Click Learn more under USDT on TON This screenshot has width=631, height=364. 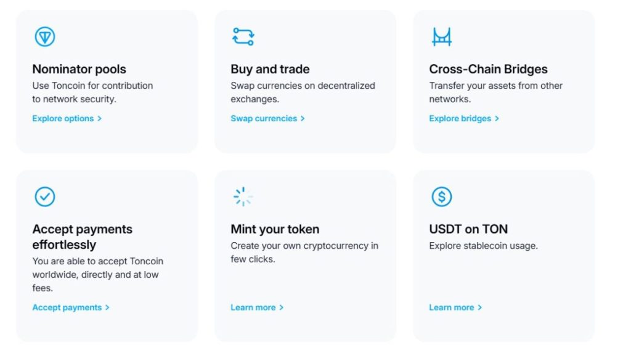pos(451,307)
